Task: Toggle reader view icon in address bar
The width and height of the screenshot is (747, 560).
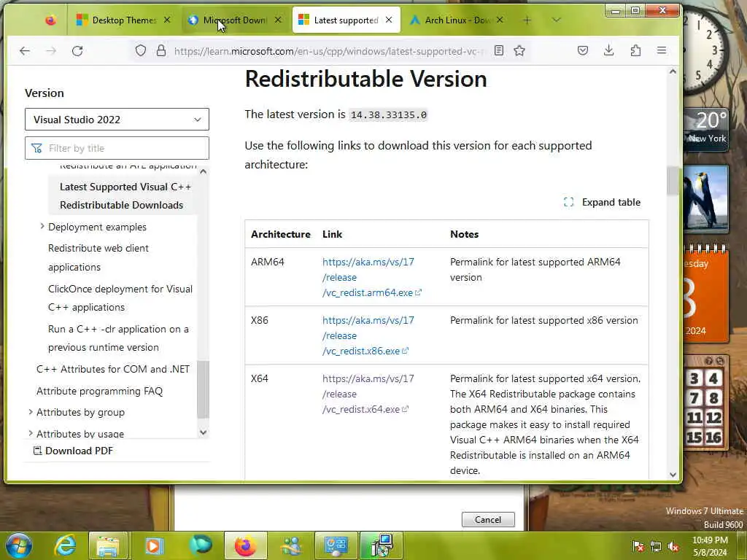Action: [x=499, y=50]
